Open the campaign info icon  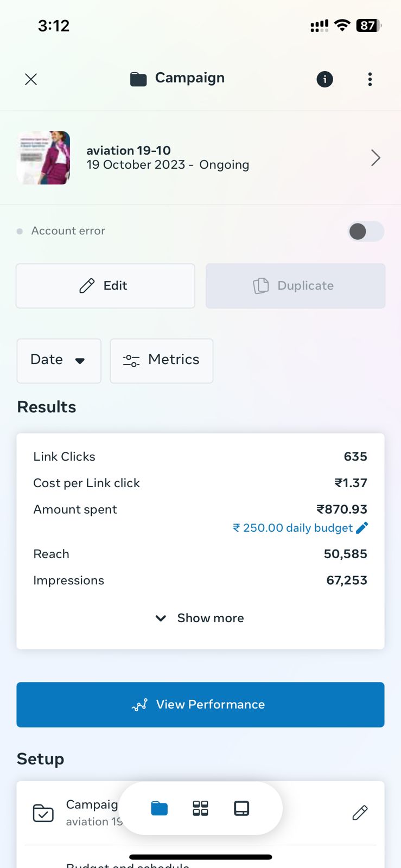(324, 79)
